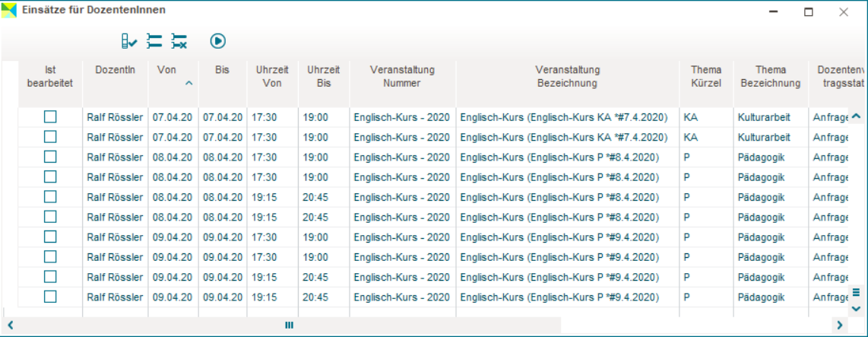Click the column-check icon in the toolbar
The height and width of the screenshot is (337, 868).
(129, 42)
